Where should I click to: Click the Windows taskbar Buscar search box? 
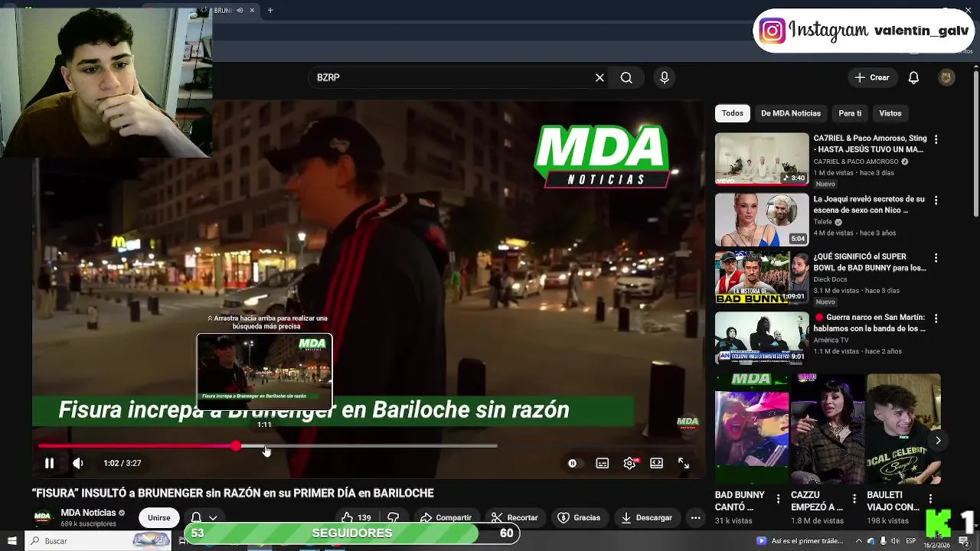tap(98, 541)
